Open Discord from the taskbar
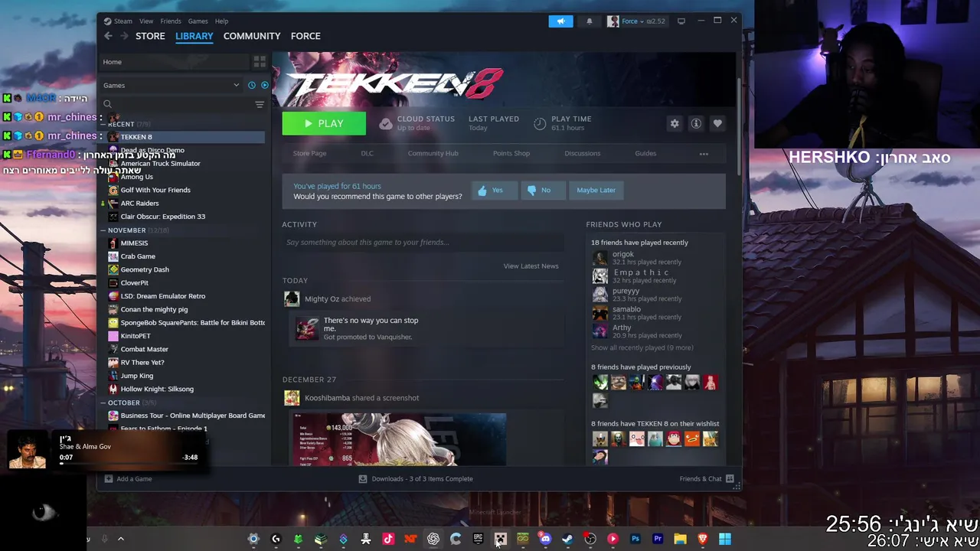This screenshot has height=551, width=980. pos(545,539)
